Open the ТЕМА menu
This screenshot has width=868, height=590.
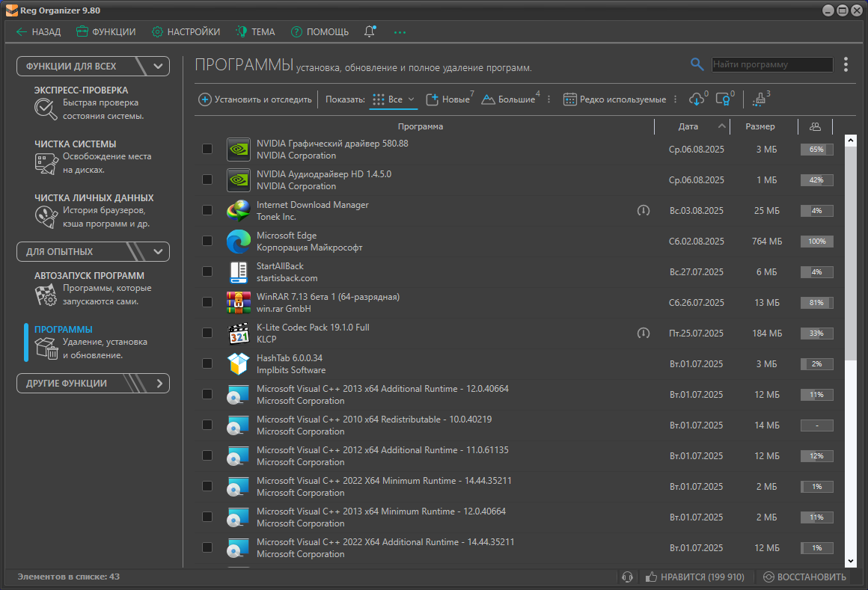255,32
